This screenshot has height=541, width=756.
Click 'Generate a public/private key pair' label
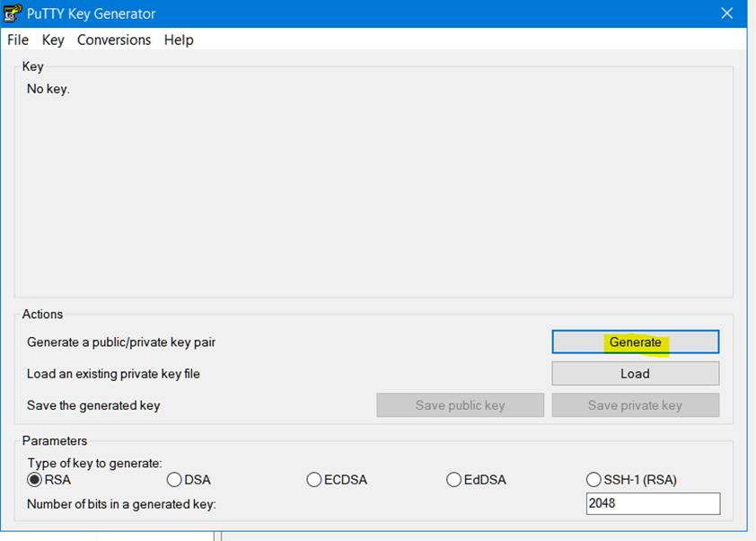121,342
